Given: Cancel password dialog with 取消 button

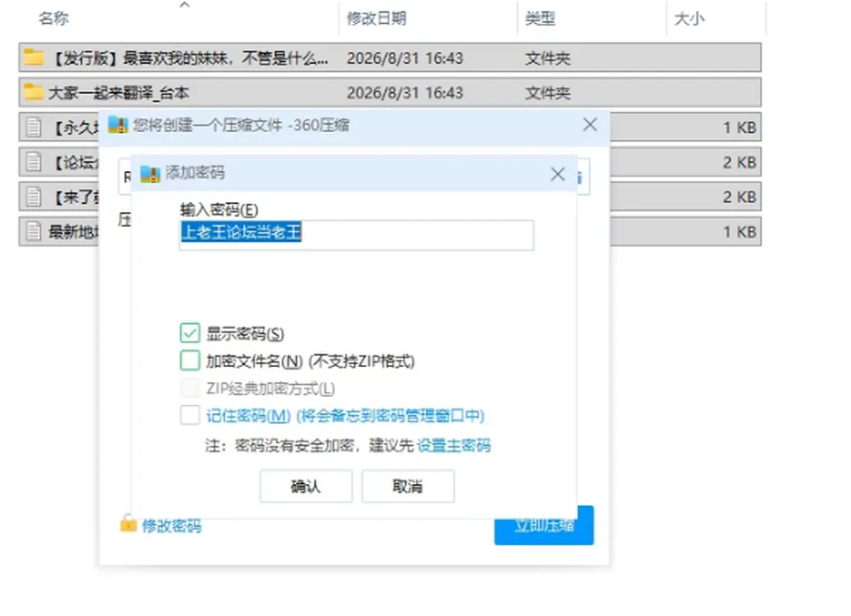Looking at the screenshot, I should click(x=408, y=487).
